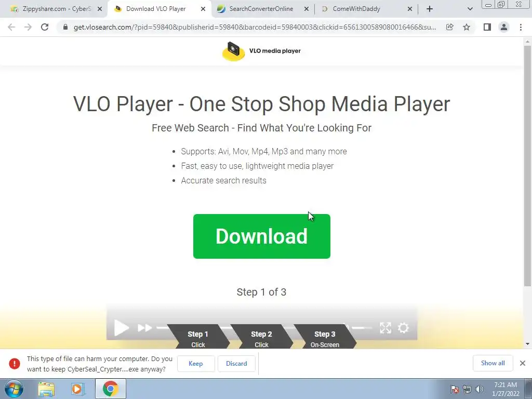Click the address bar URL
Screen dimensions: 532x399
pos(255,27)
